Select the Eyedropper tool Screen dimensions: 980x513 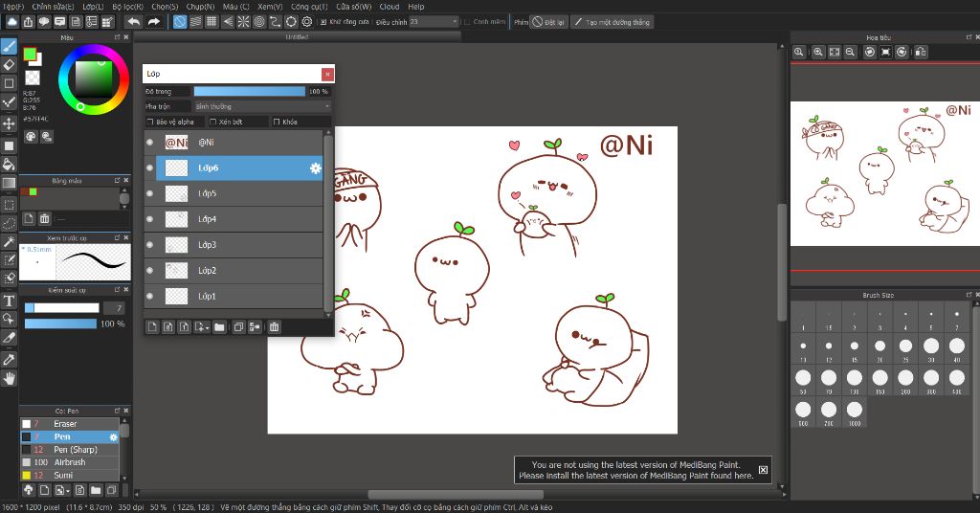9,360
